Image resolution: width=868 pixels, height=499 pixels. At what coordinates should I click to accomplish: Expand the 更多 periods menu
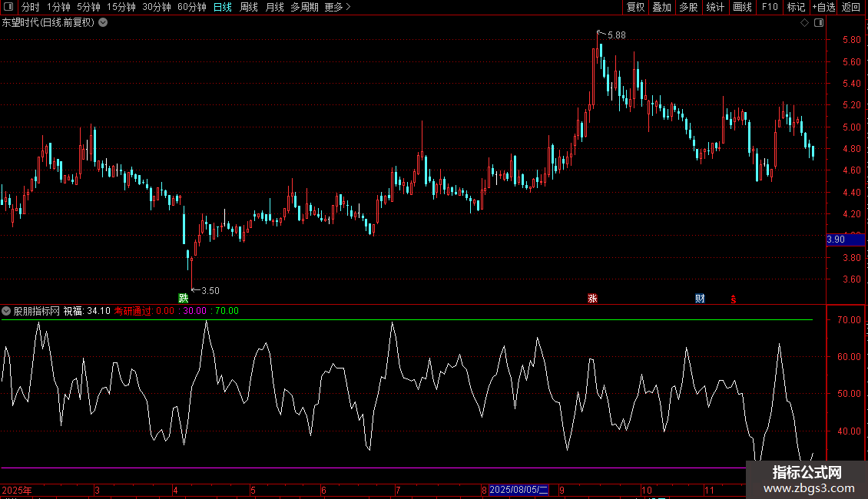(337, 7)
